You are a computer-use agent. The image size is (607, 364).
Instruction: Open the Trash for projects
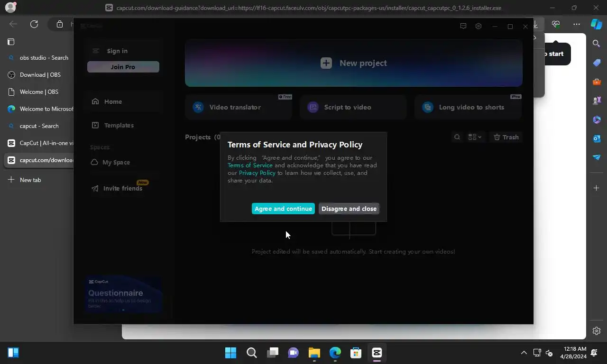coord(506,137)
